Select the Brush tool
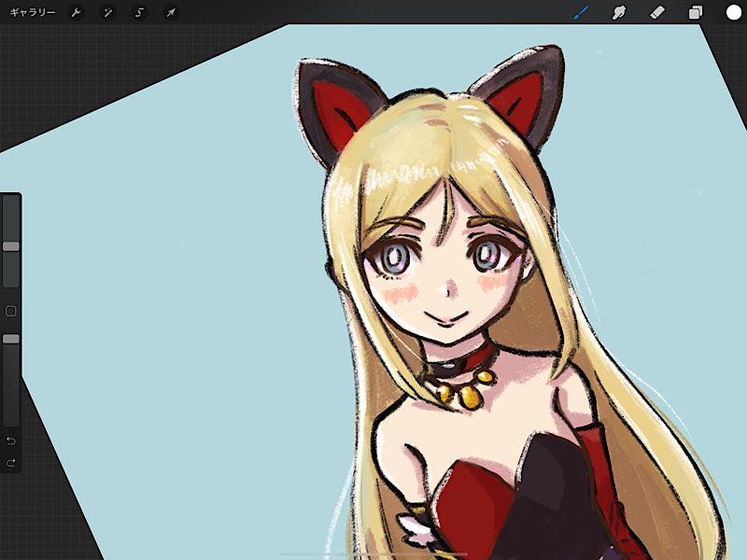This screenshot has width=747, height=560. click(x=581, y=12)
